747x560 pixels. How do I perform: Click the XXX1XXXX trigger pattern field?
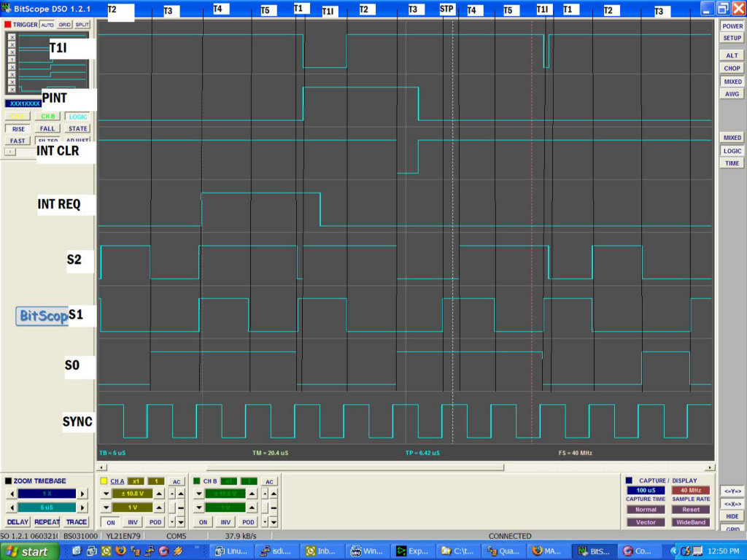[x=23, y=104]
